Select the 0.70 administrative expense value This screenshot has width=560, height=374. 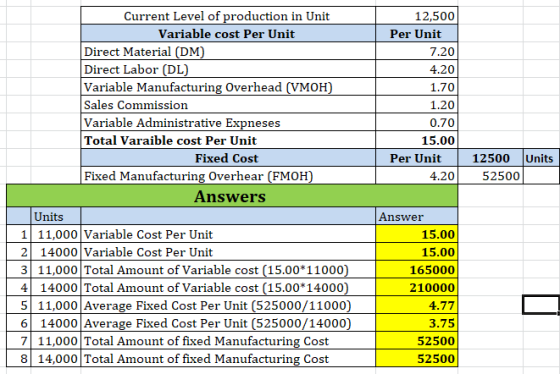click(x=416, y=122)
